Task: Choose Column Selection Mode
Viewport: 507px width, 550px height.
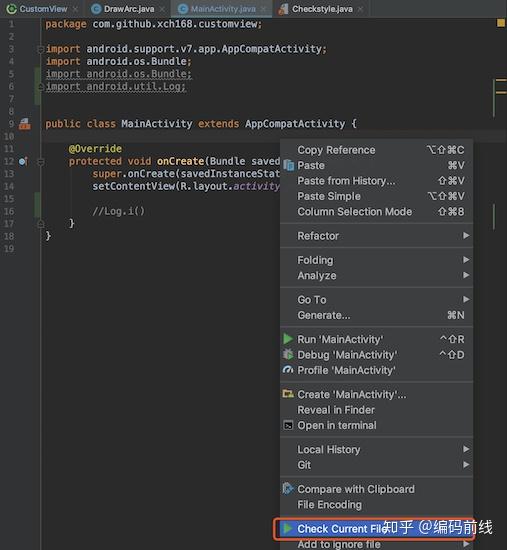Action: [376, 212]
